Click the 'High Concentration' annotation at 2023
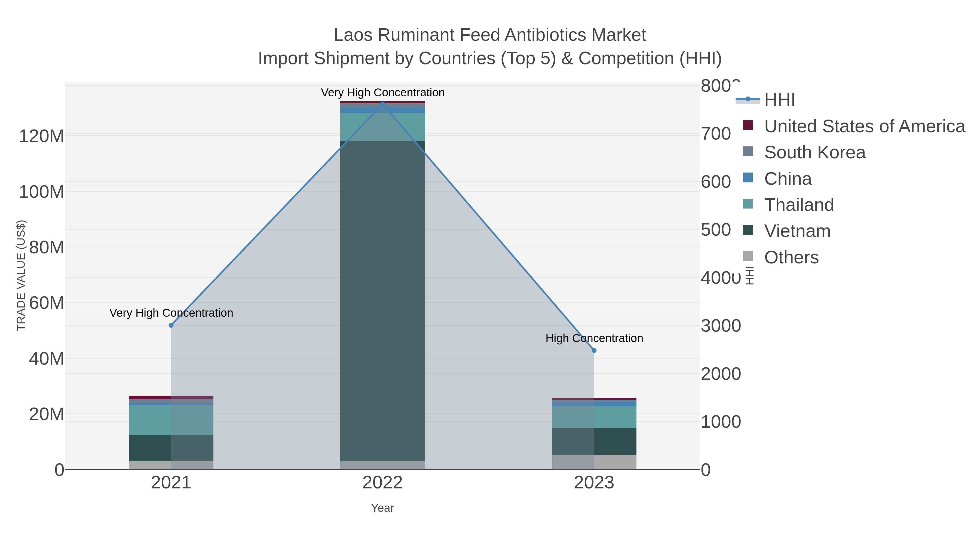Screen dimensions: 980x551 pos(594,338)
